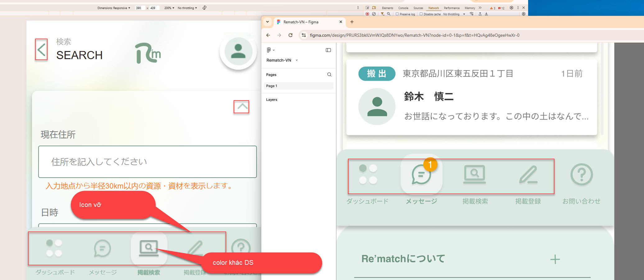Image resolution: width=644 pixels, height=280 pixels.
Task: Toggle the DevTools device toolbar icon
Action: point(374,8)
